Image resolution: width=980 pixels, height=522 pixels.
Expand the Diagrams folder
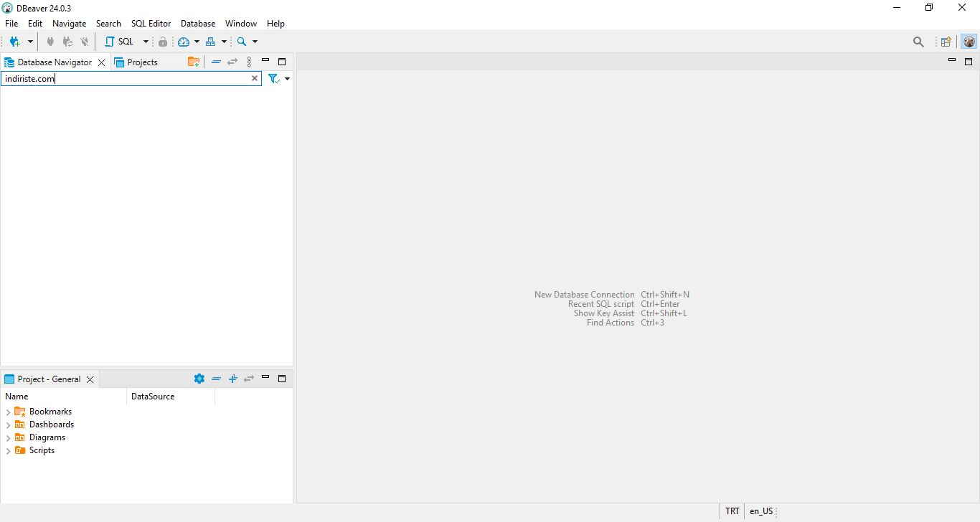(8, 438)
